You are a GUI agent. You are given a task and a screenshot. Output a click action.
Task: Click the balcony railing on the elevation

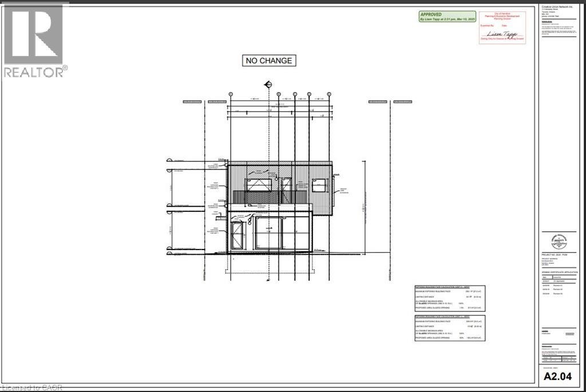click(x=269, y=197)
